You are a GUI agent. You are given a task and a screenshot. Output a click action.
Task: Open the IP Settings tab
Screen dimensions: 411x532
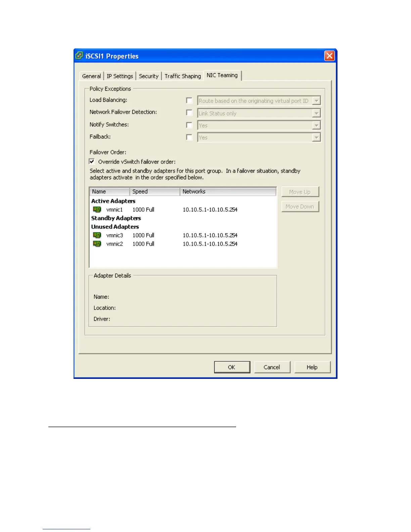click(x=120, y=76)
